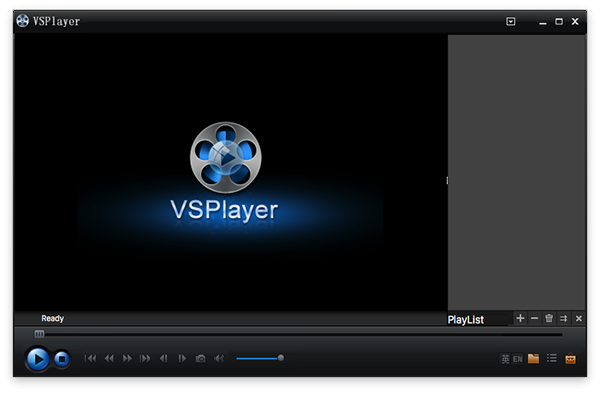Image resolution: width=600 pixels, height=393 pixels.
Task: Change the PlayList play order mode
Action: 564,318
